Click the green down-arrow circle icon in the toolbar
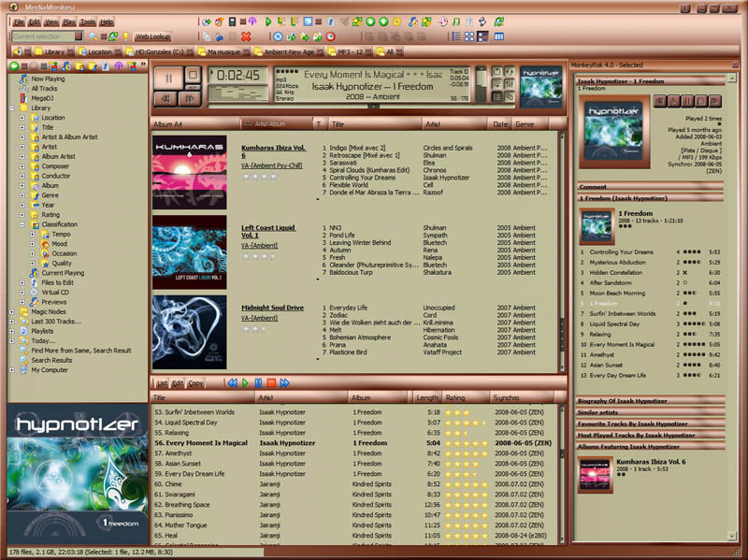This screenshot has width=748, height=560. (370, 22)
